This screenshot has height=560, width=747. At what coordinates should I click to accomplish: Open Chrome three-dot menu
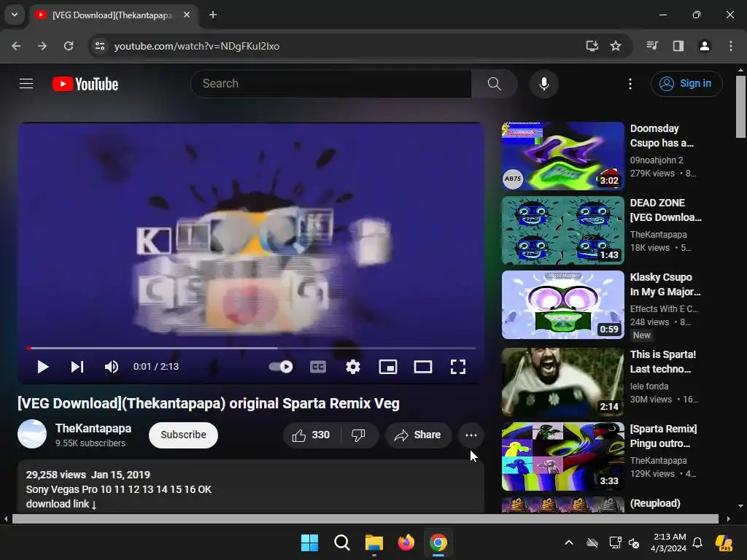tap(731, 46)
